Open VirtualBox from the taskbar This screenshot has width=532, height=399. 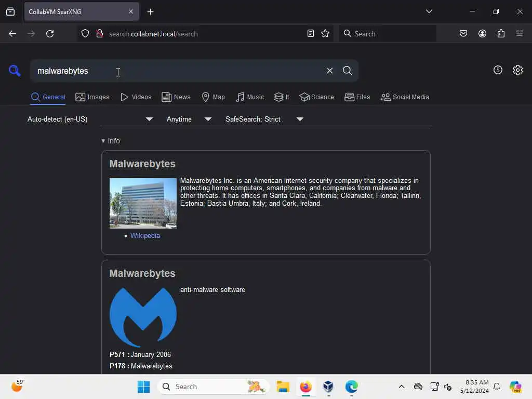[328, 387]
